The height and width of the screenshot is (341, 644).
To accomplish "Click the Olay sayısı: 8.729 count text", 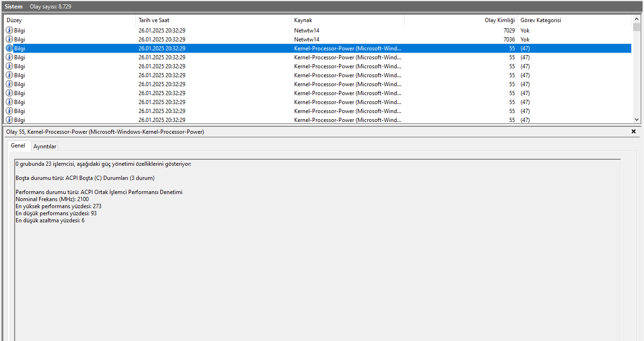I will tap(51, 7).
